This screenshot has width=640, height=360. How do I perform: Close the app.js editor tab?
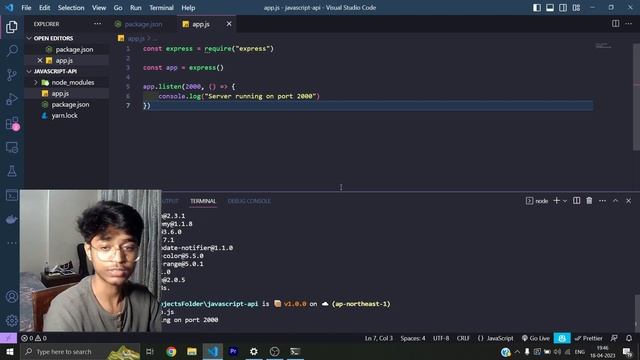pyautogui.click(x=229, y=24)
